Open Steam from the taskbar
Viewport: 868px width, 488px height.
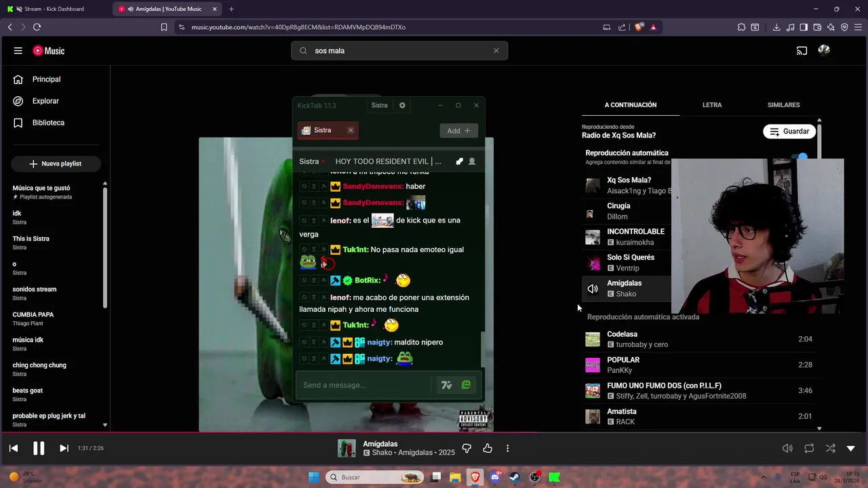click(x=515, y=477)
